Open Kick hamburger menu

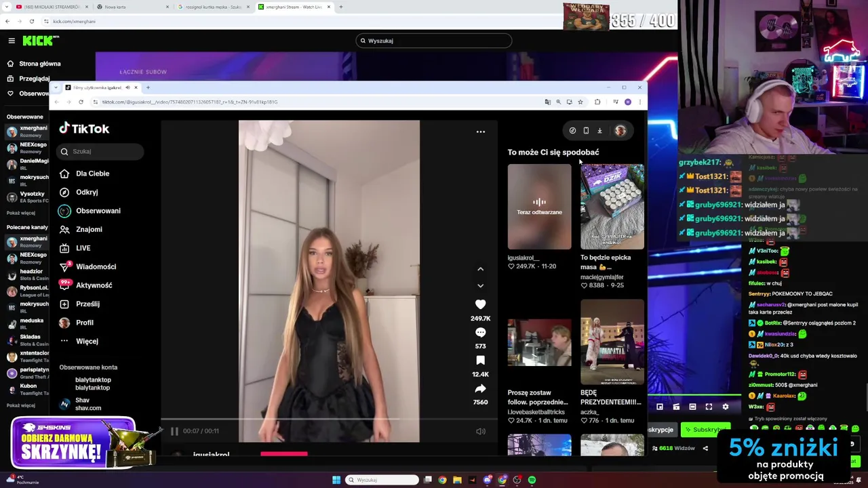click(x=12, y=41)
